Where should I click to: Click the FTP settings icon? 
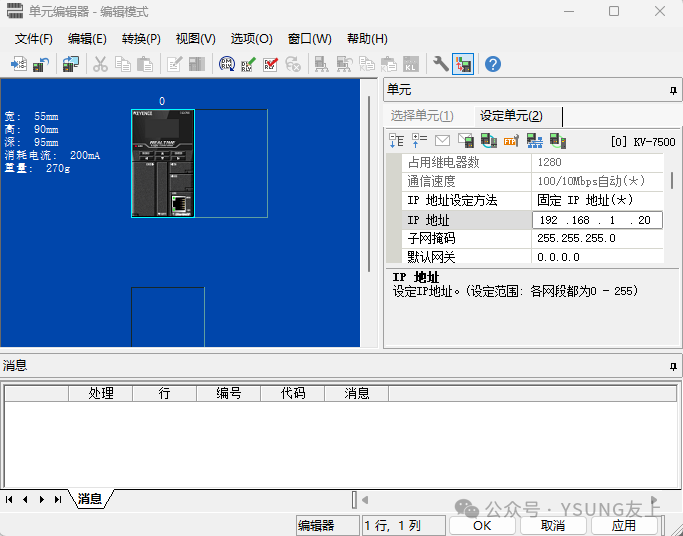click(511, 141)
